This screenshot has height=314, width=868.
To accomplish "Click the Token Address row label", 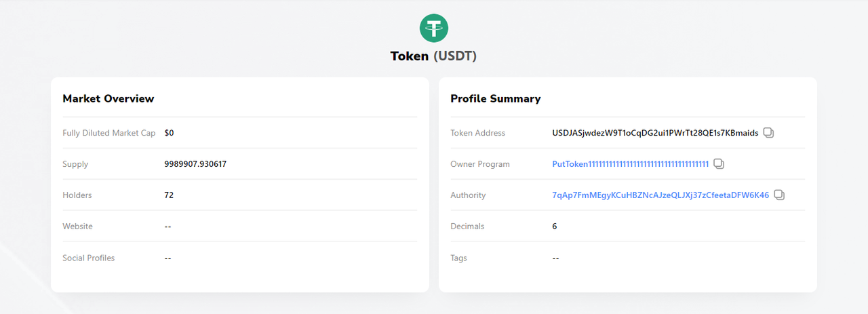I will coord(477,133).
